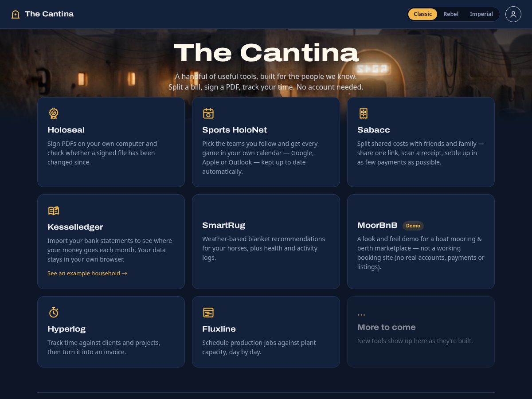Open the Fluxline tool title
This screenshot has height=399, width=532.
click(219, 329)
